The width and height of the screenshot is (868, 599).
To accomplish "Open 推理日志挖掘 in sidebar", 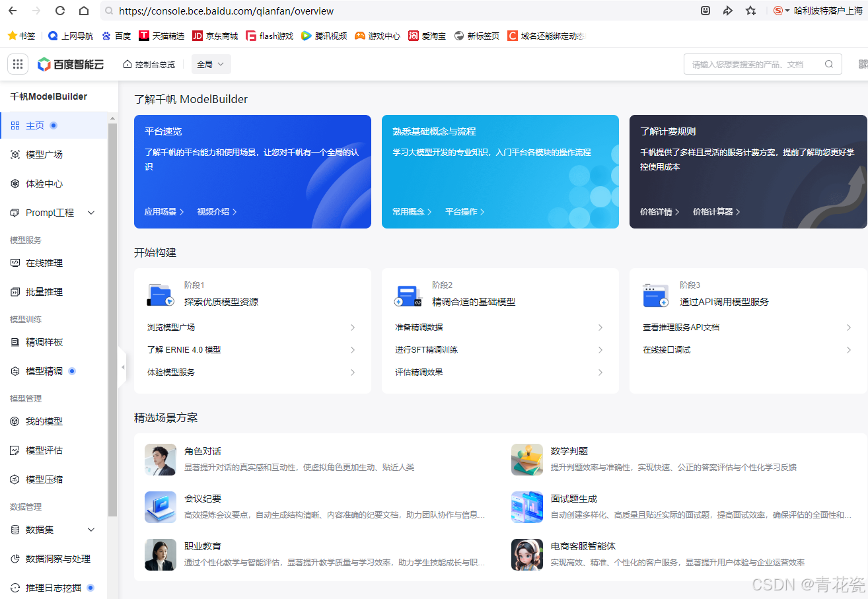I will 54,588.
